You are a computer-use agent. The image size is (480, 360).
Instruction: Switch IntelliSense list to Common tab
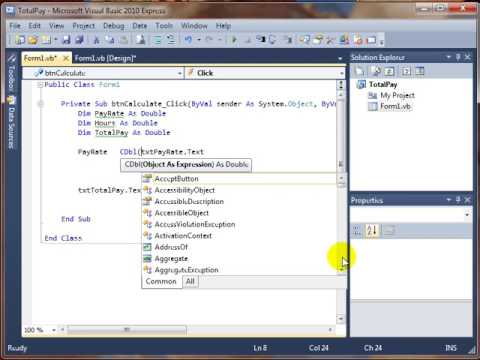[161, 281]
